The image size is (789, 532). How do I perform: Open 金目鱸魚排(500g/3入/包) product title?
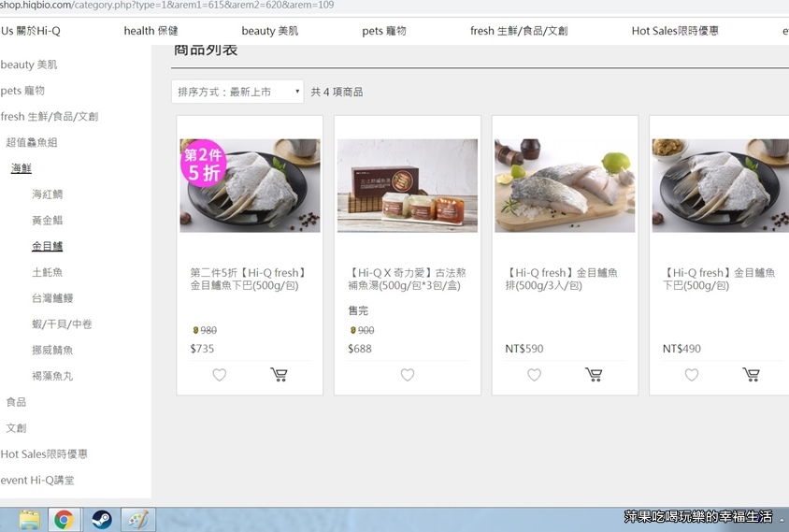[x=562, y=279]
